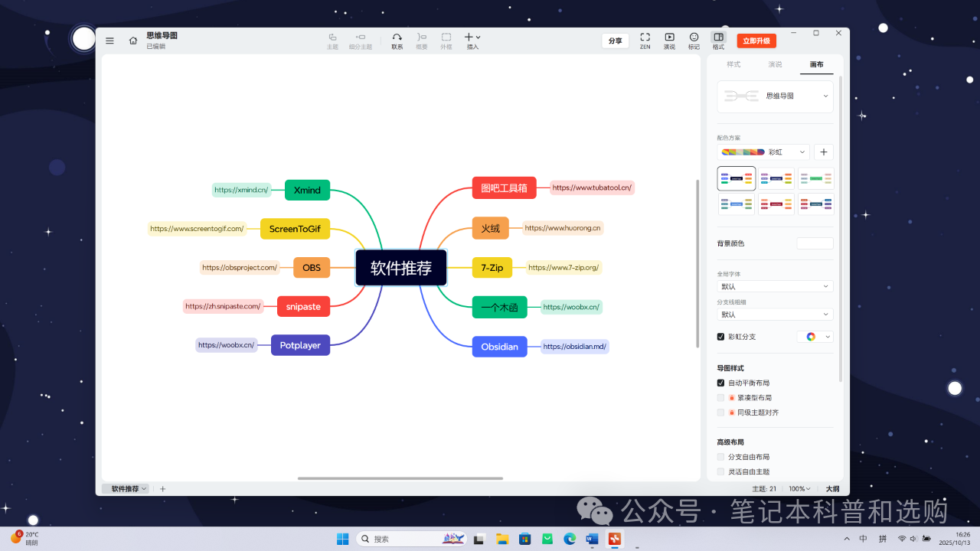This screenshot has height=551, width=980.
Task: Open the 全局字体 font dropdown
Action: [775, 286]
